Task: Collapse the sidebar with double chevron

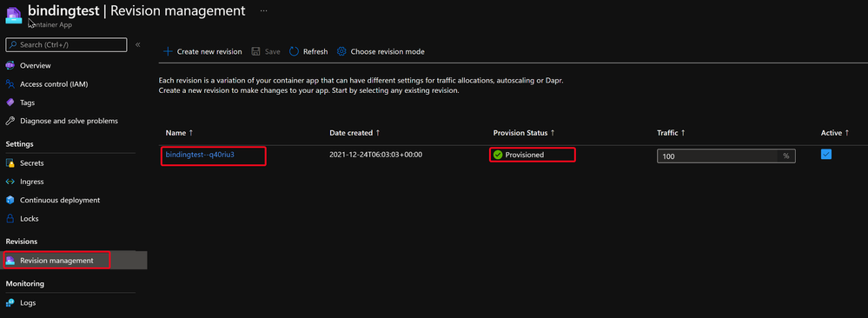Action: 138,45
